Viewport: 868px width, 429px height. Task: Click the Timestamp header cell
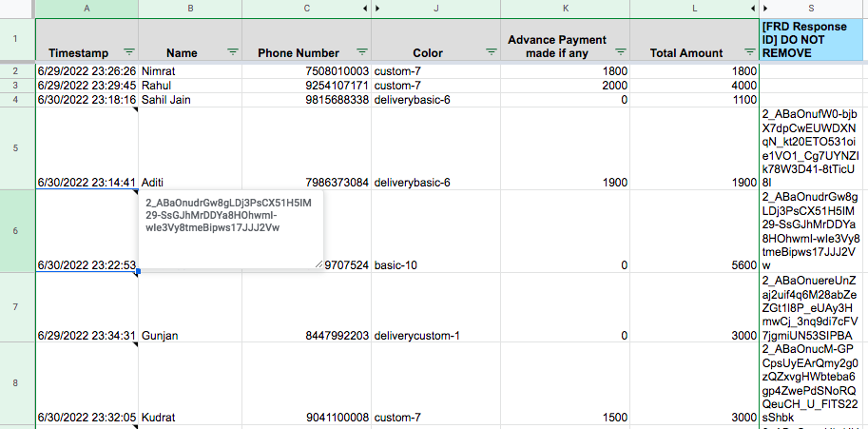pyautogui.click(x=87, y=39)
